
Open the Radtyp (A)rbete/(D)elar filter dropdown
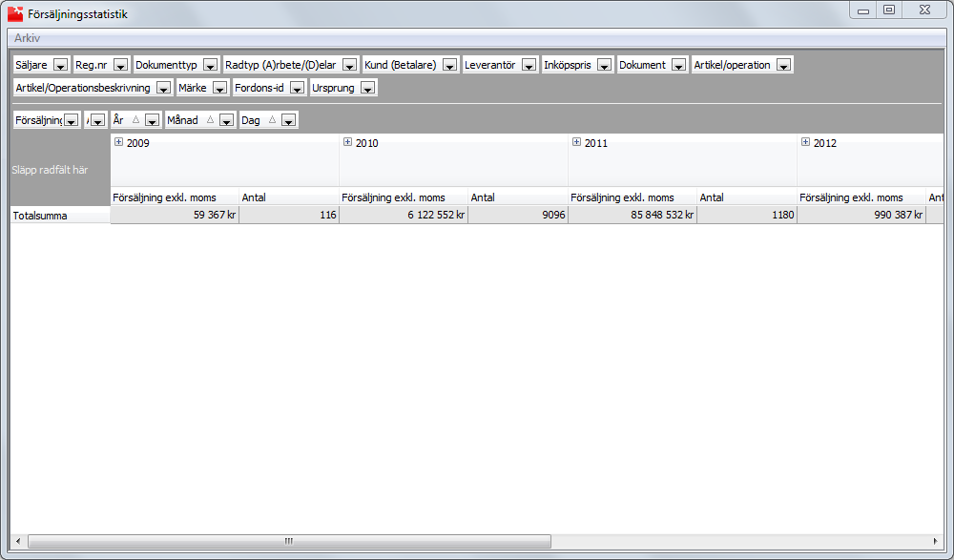(349, 65)
